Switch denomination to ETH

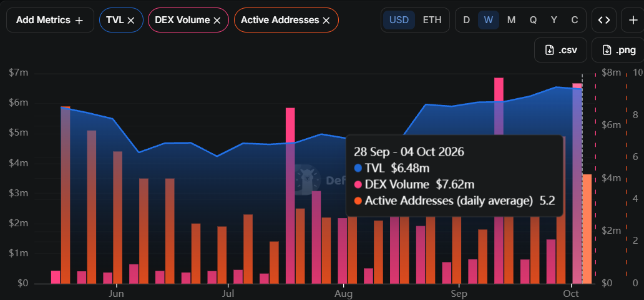click(432, 20)
